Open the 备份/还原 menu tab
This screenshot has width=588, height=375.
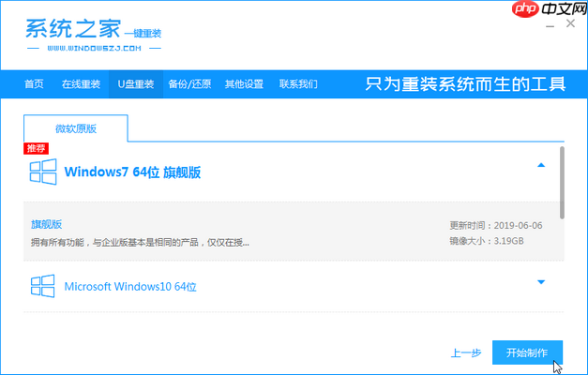click(x=189, y=84)
